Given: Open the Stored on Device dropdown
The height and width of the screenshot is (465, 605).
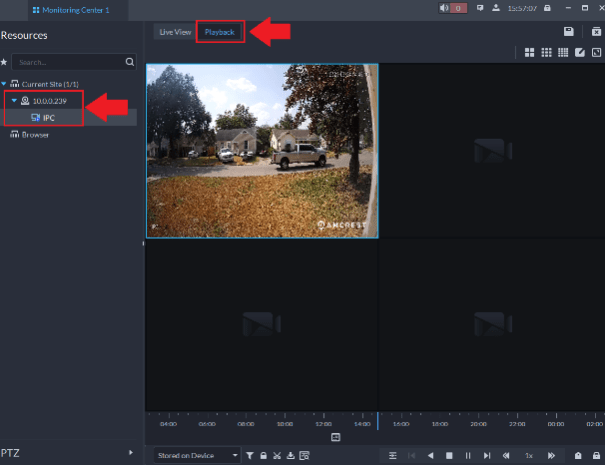Looking at the screenshot, I should click(198, 455).
